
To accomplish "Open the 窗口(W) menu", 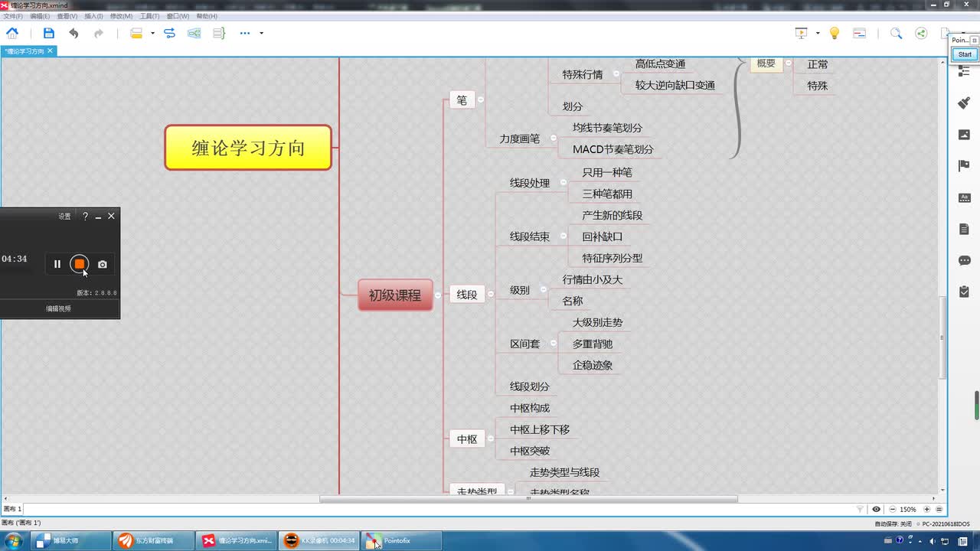I will click(x=178, y=16).
